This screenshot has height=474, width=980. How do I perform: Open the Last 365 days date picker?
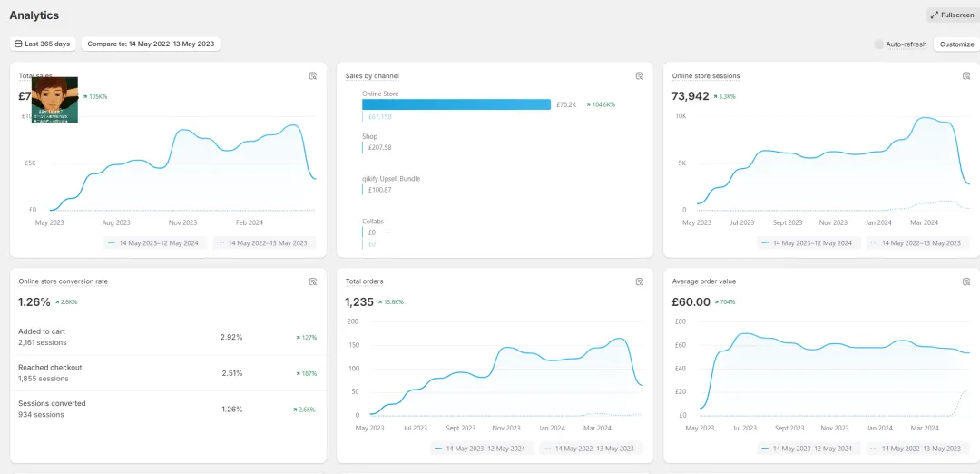[44, 44]
